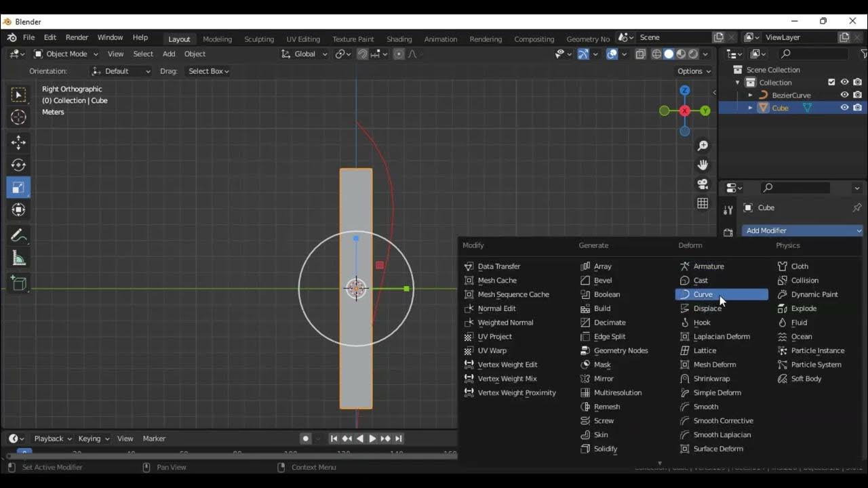The height and width of the screenshot is (488, 868).
Task: Switch to the UV Editing workspace tab
Action: (x=303, y=39)
